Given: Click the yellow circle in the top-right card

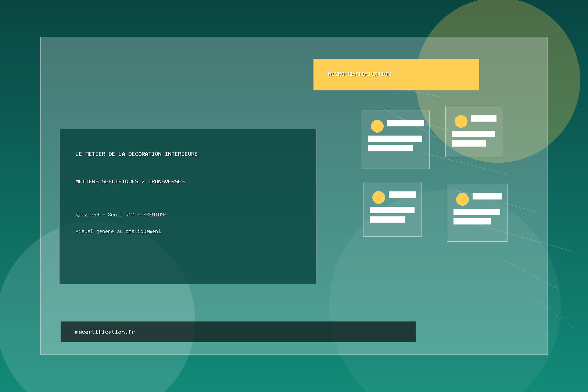Looking at the screenshot, I should pyautogui.click(x=461, y=121).
